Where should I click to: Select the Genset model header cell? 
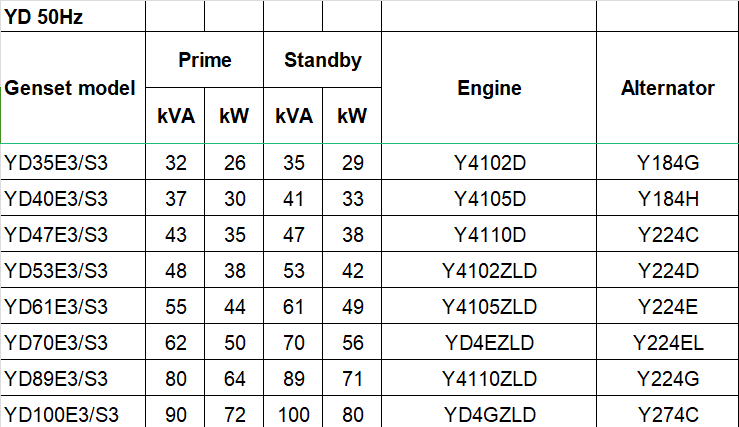point(70,88)
